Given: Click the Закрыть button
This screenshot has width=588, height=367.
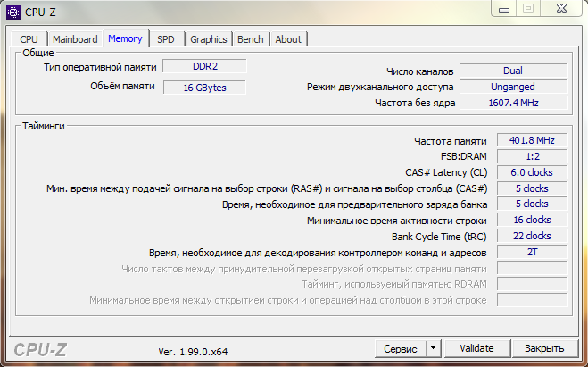Looking at the screenshot, I should [x=544, y=348].
